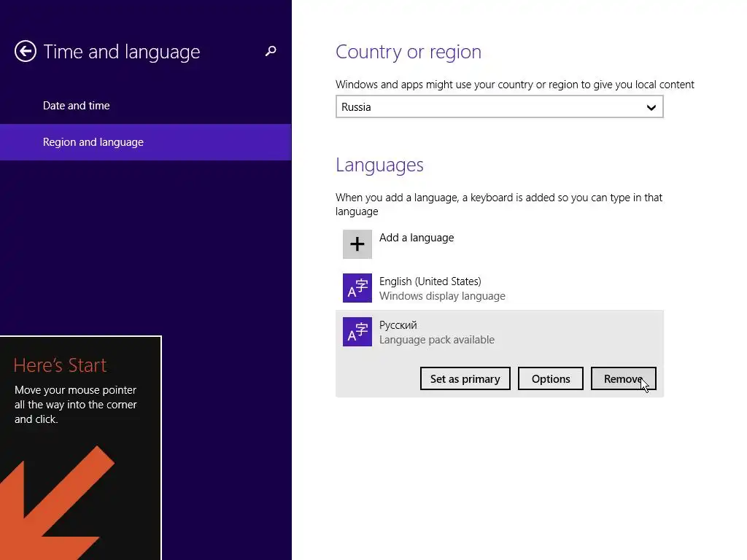The image size is (747, 560).
Task: Click the Here's Start tip heading
Action: pyautogui.click(x=60, y=365)
